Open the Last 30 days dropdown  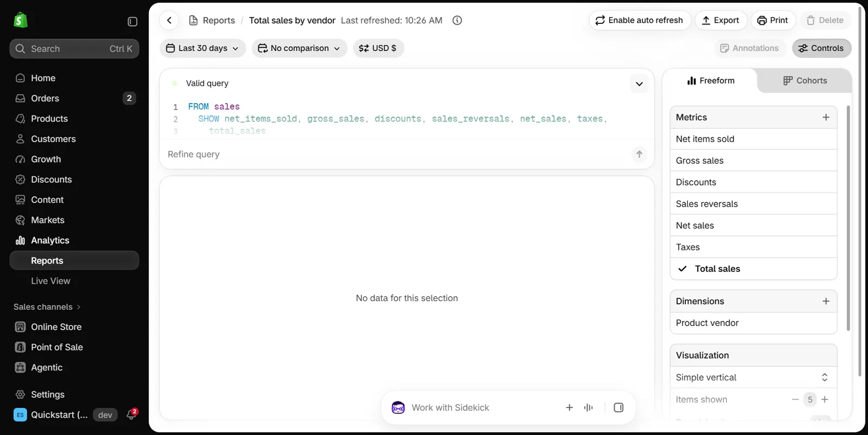click(202, 48)
